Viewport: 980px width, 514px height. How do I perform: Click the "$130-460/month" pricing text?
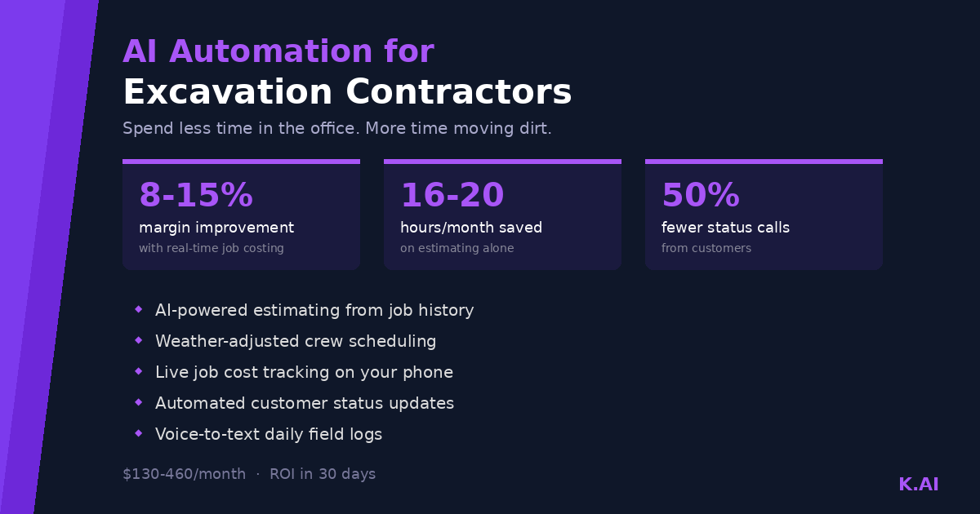tap(184, 474)
